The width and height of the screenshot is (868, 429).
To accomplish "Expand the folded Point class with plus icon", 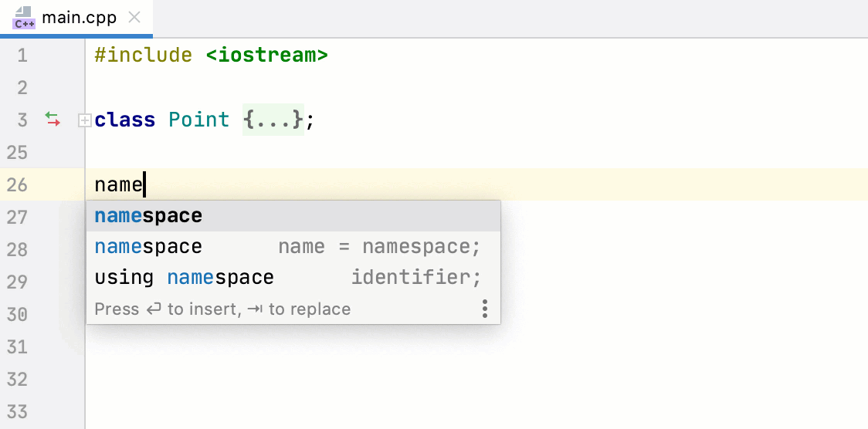I will pos(85,120).
